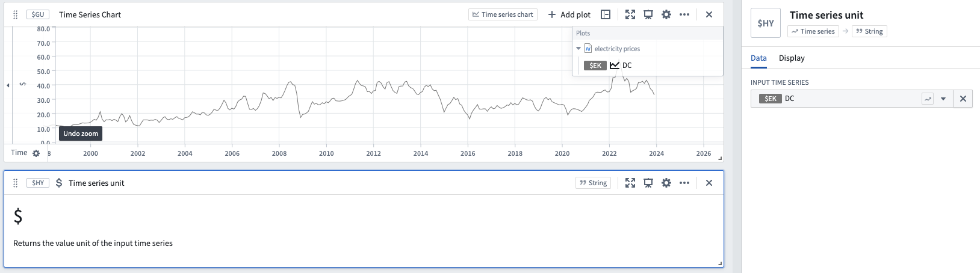Screen dimensions: 980x273
Task: Collapse electricity prices plot group
Action: click(x=578, y=49)
